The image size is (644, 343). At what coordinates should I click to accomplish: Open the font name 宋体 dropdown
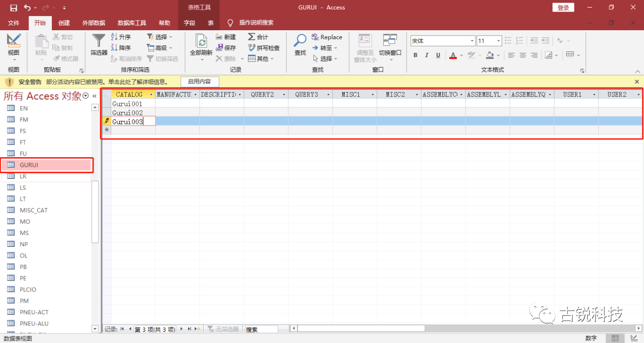point(472,41)
